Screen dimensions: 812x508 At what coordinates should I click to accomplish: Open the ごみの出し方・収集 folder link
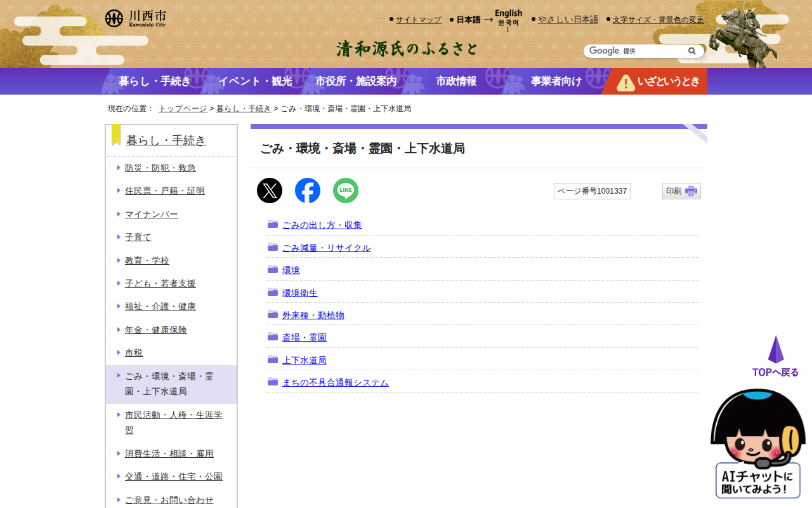pos(322,225)
